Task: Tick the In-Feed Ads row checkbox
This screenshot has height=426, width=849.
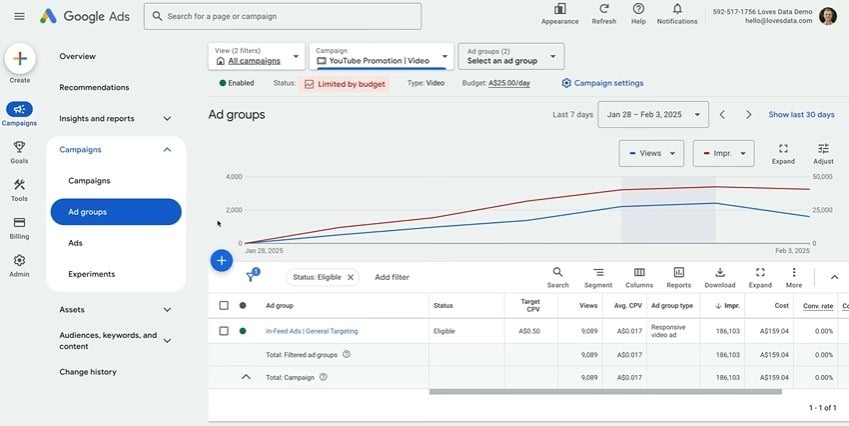Action: tap(224, 331)
